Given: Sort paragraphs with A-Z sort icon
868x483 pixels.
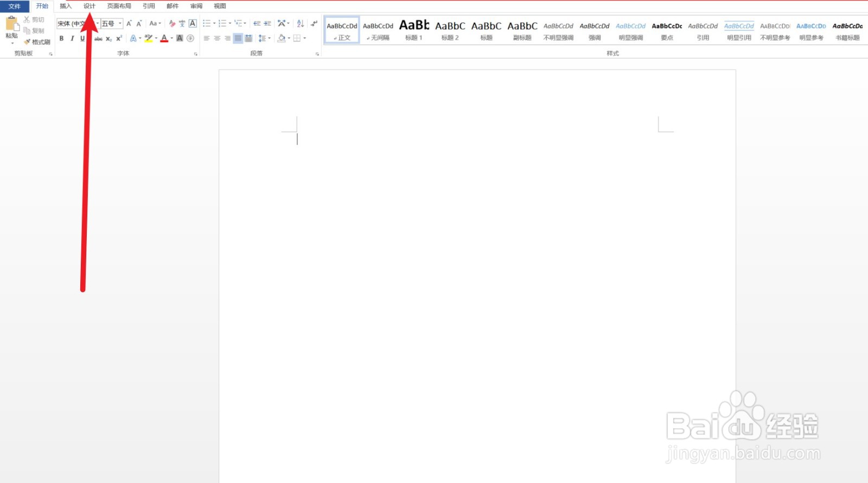Looking at the screenshot, I should (x=300, y=23).
